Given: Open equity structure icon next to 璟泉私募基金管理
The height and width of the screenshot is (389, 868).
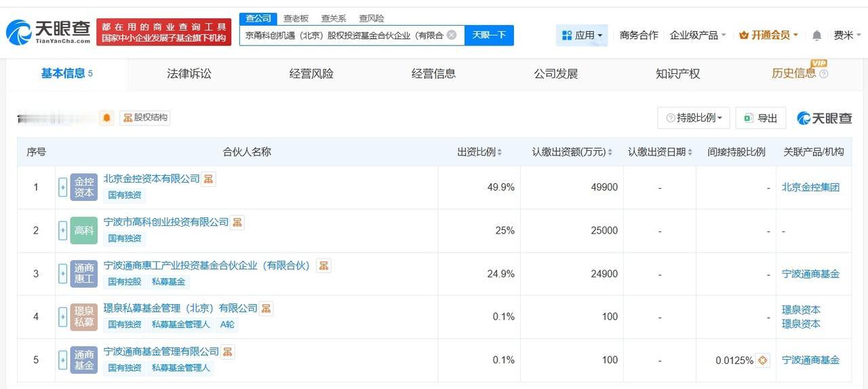Looking at the screenshot, I should coord(266,309).
